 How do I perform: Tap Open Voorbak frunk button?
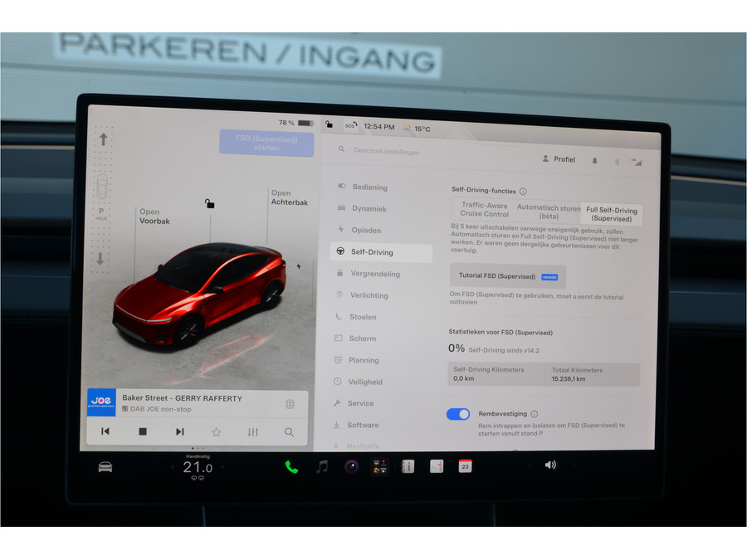click(154, 217)
